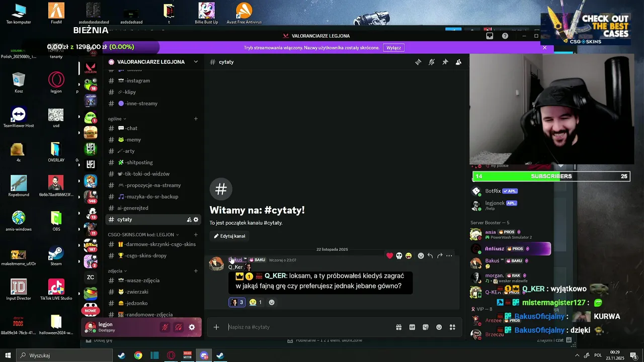Turn off streamer mode via Wyłącz
This screenshot has height=362, width=644.
click(x=393, y=48)
